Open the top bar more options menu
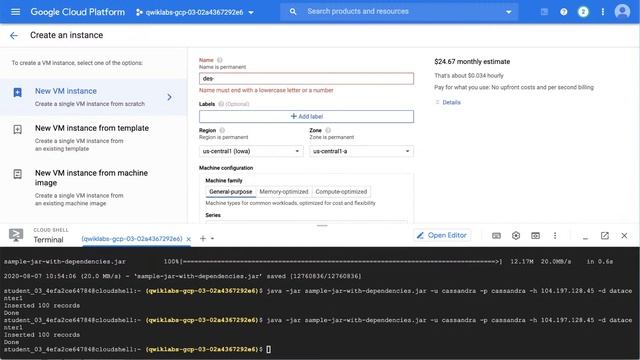This screenshot has width=640, height=360. 602,12
